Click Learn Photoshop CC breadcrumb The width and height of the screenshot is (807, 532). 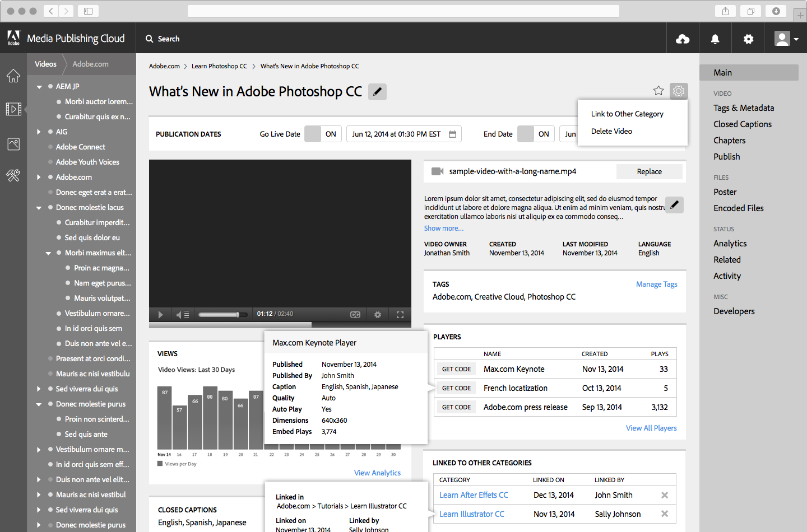pos(219,66)
